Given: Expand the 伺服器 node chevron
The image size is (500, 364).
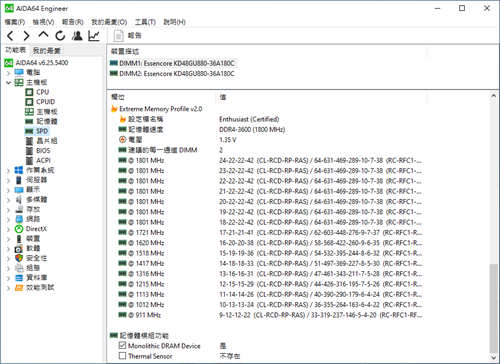Looking at the screenshot, I should pos(9,180).
